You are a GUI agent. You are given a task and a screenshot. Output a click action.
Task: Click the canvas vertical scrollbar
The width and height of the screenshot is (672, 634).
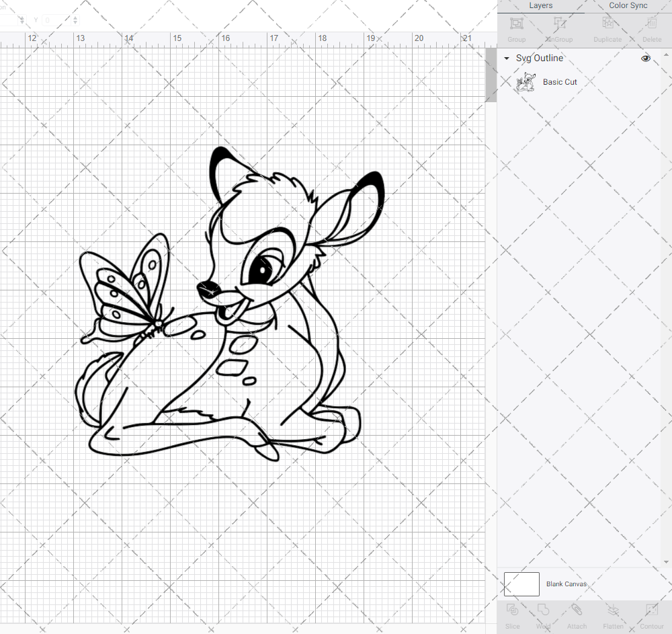pyautogui.click(x=490, y=74)
